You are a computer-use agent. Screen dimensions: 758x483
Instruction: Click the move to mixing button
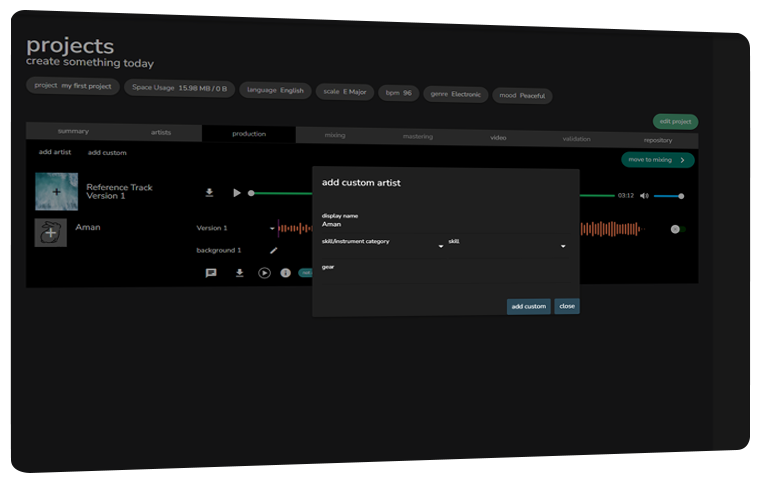pyautogui.click(x=657, y=160)
